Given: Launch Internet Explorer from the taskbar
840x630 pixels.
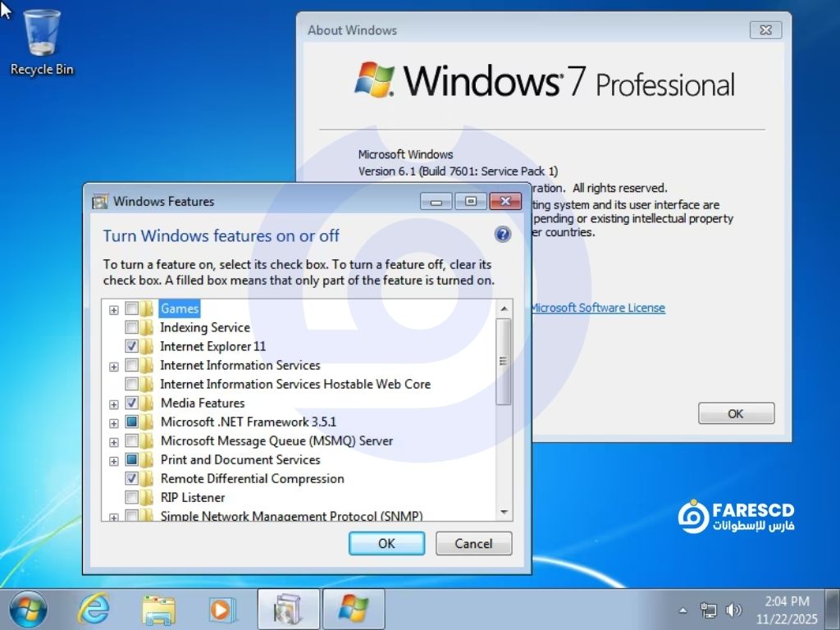Looking at the screenshot, I should [94, 609].
